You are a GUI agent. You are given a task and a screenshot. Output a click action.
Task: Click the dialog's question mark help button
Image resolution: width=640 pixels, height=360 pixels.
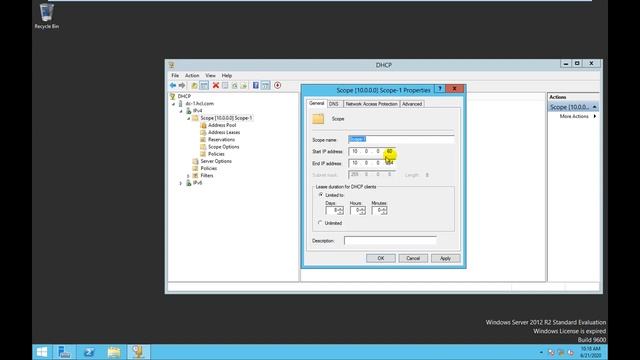click(440, 89)
